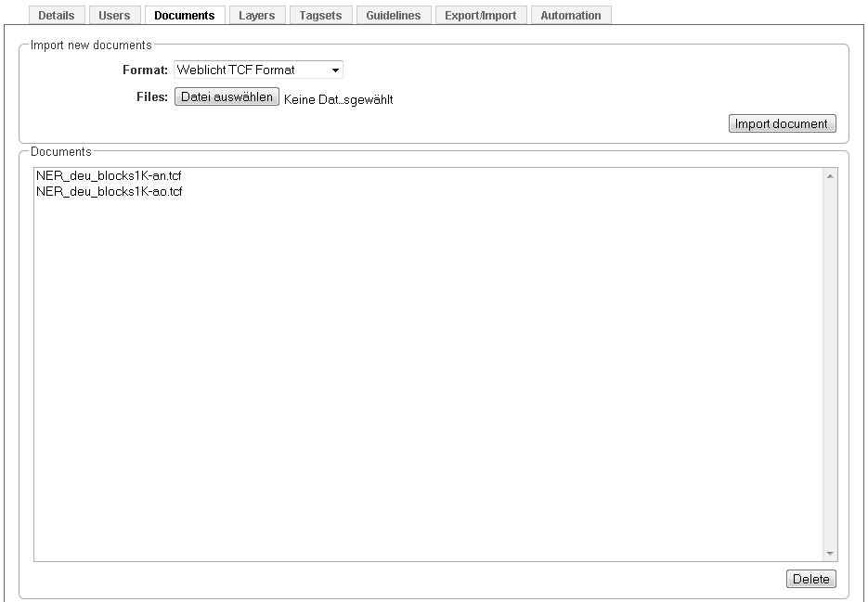
Task: Click the documents list scrollbar up arrow
Action: (x=830, y=175)
